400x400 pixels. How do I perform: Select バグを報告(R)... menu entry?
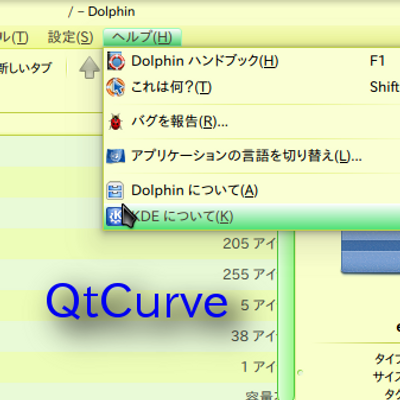[x=252, y=122]
